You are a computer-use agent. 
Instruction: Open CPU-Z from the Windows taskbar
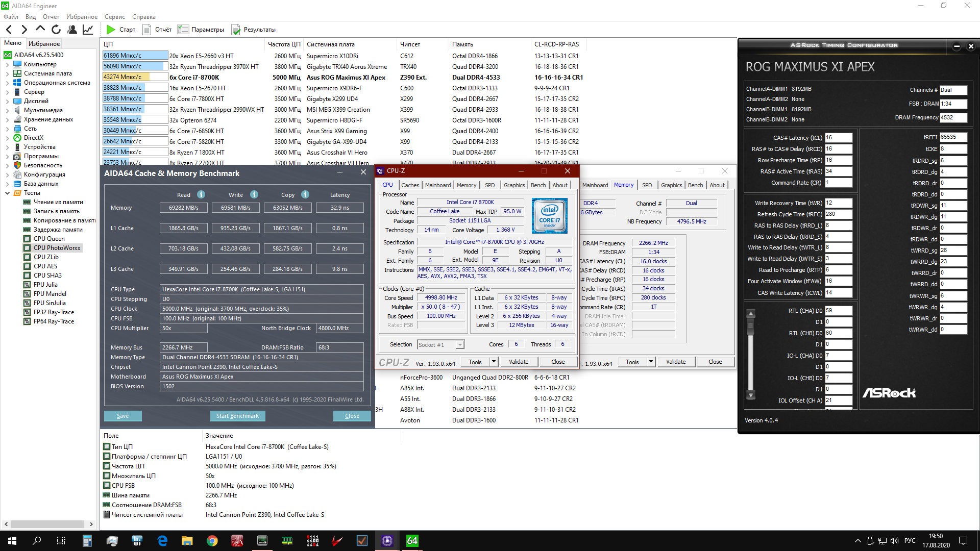[387, 541]
